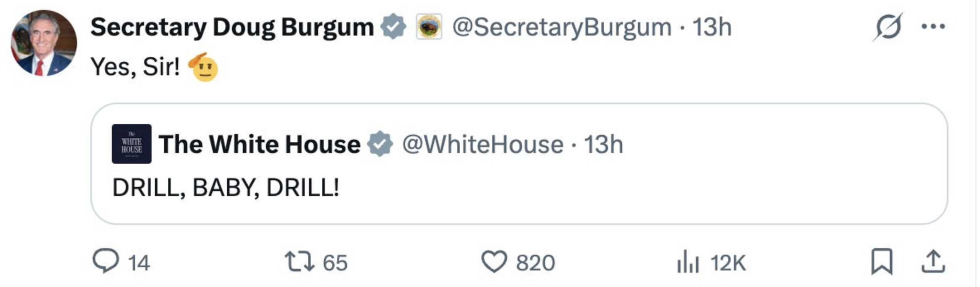
Task: Click the saluting face emoji
Action: click(203, 67)
